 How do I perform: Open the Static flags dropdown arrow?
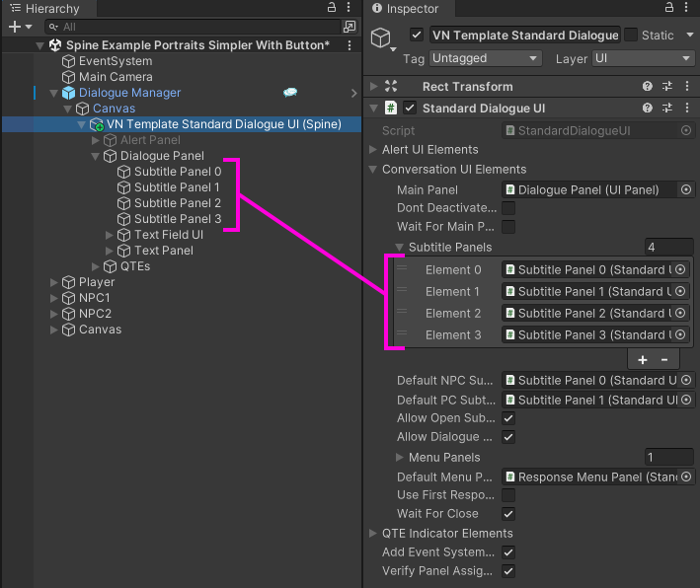[689, 35]
